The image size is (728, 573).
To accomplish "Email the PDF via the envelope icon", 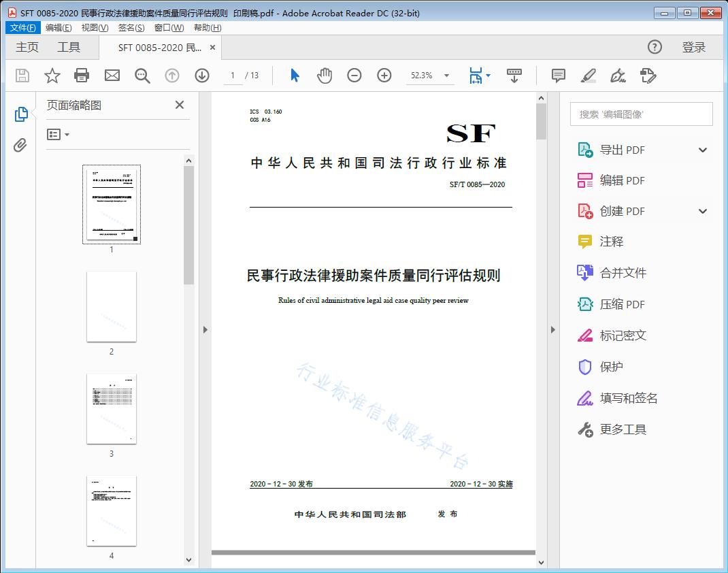I will [112, 76].
